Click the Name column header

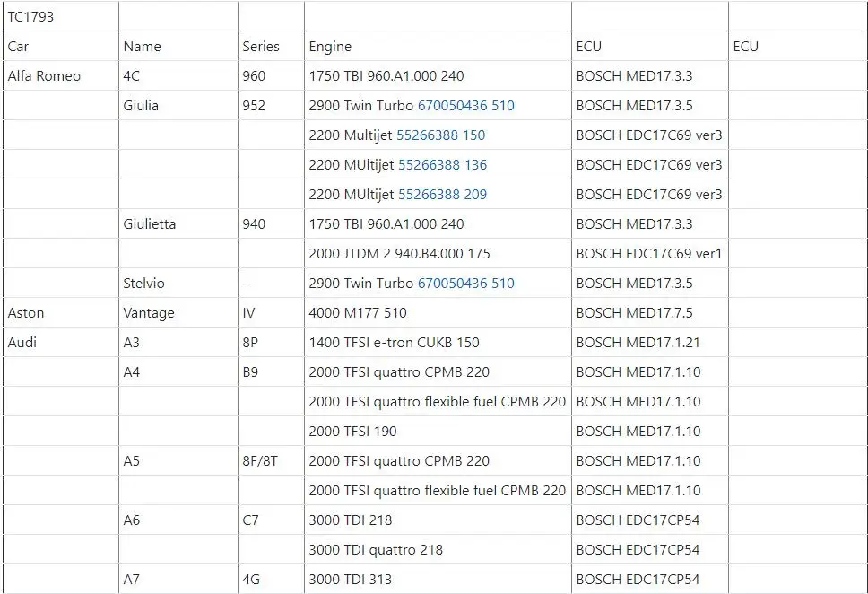point(178,47)
